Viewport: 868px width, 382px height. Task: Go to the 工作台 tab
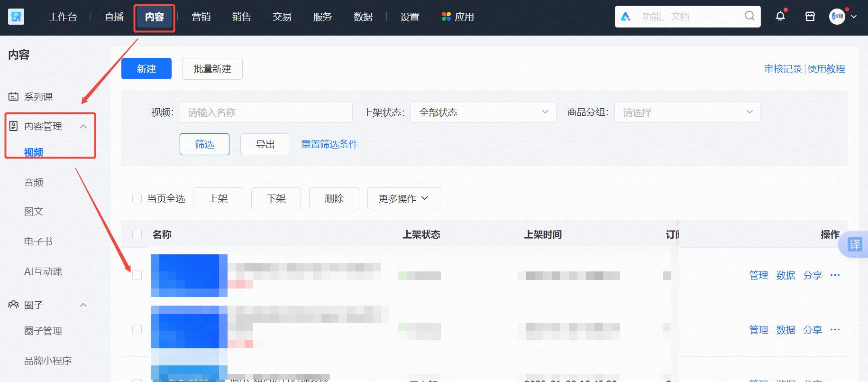(63, 17)
